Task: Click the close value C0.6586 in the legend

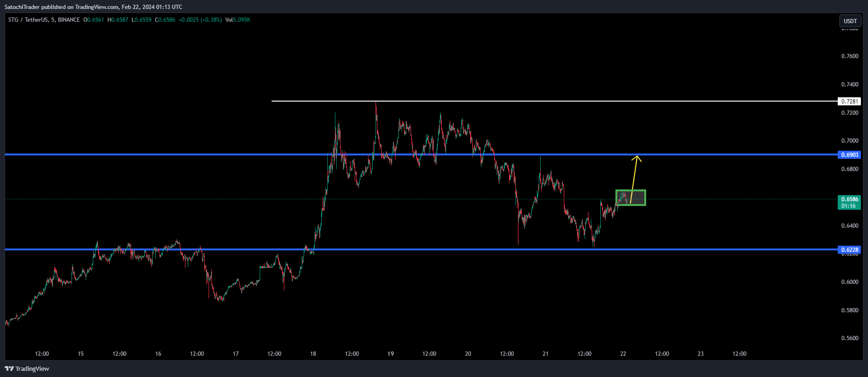Action: (165, 20)
